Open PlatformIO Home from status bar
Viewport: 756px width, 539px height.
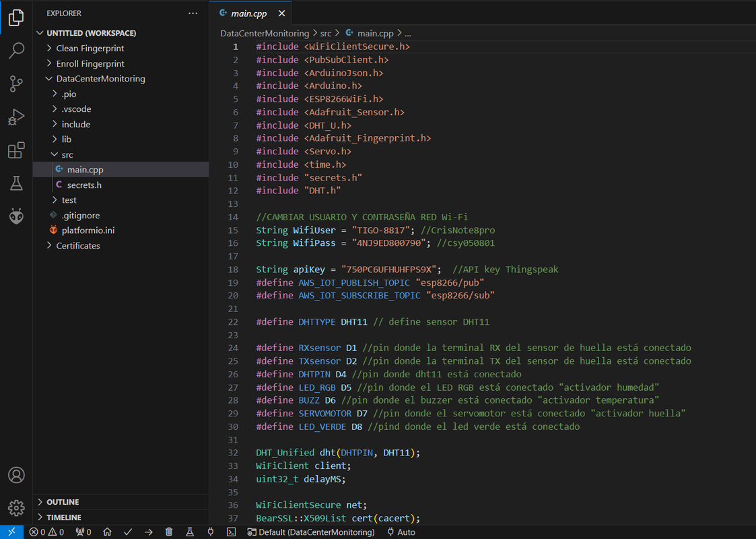tap(107, 532)
